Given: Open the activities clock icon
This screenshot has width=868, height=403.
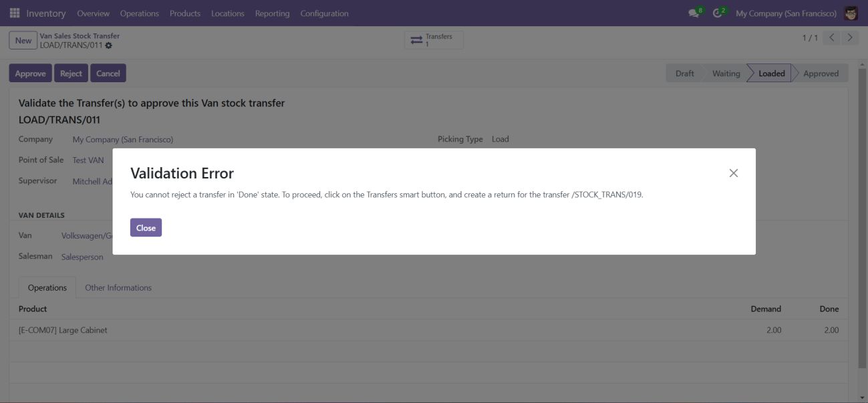Looking at the screenshot, I should (718, 13).
